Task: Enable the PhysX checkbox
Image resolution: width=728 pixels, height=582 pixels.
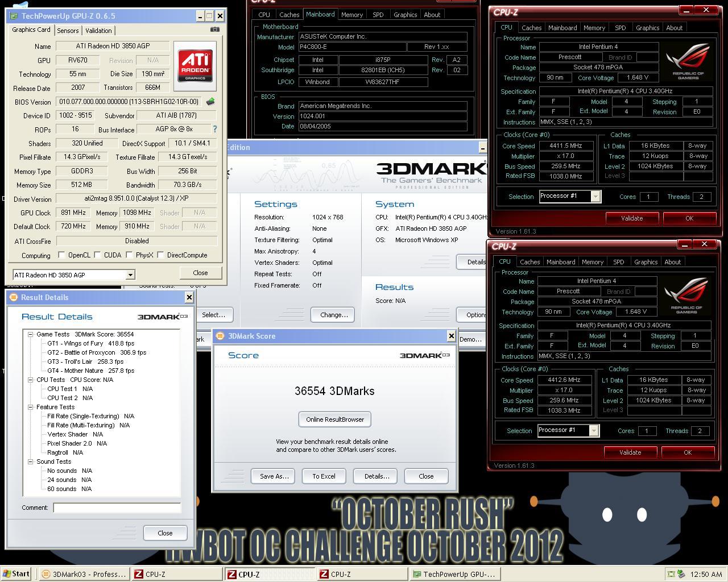Action: click(x=129, y=255)
